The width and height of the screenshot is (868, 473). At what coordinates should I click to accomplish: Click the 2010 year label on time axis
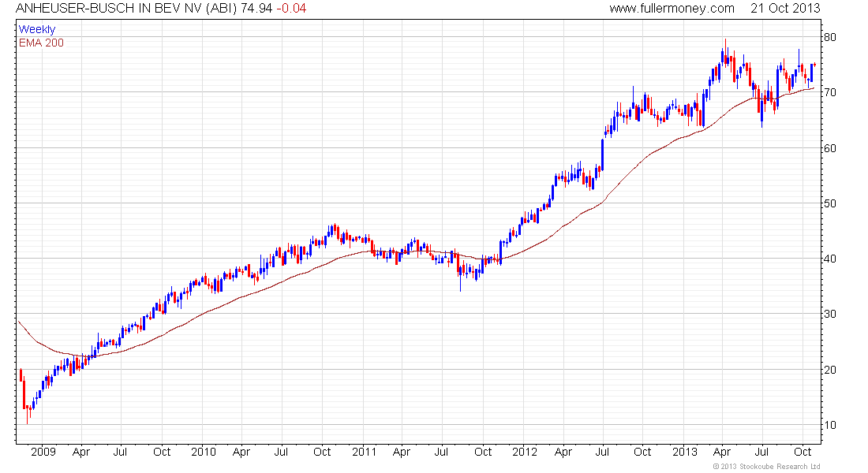[x=203, y=452]
